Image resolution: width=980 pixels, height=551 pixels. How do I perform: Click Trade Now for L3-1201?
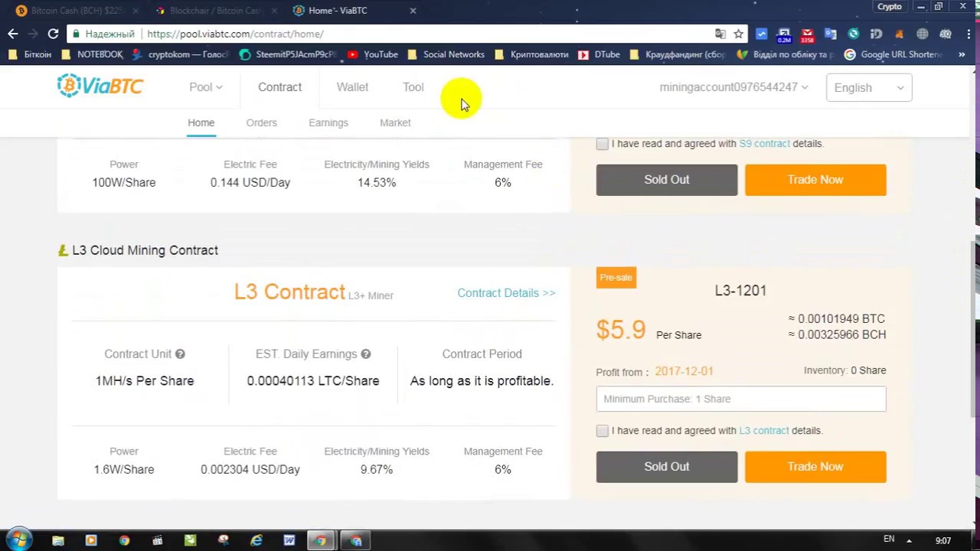(815, 467)
